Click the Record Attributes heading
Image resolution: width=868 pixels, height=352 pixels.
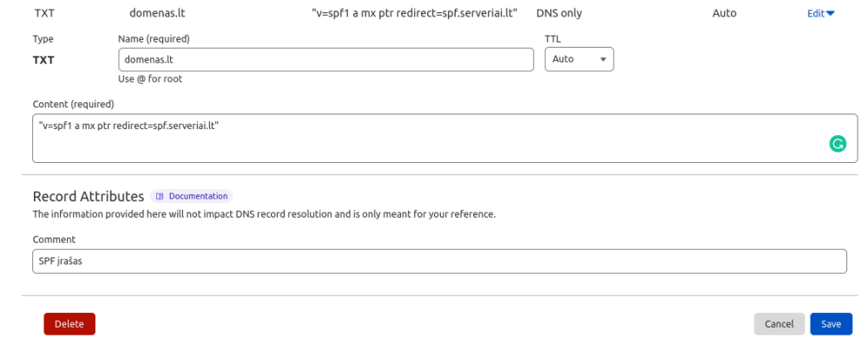point(88,196)
